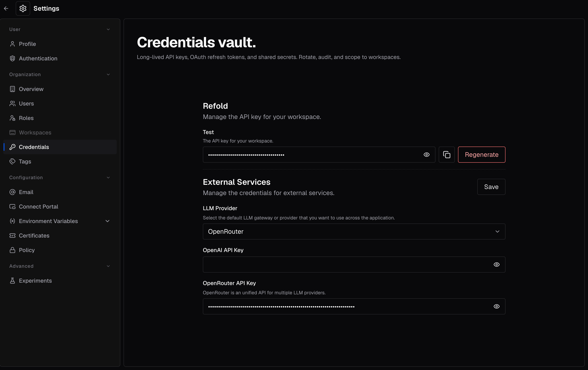Open the Connect Portal page

tap(60, 207)
